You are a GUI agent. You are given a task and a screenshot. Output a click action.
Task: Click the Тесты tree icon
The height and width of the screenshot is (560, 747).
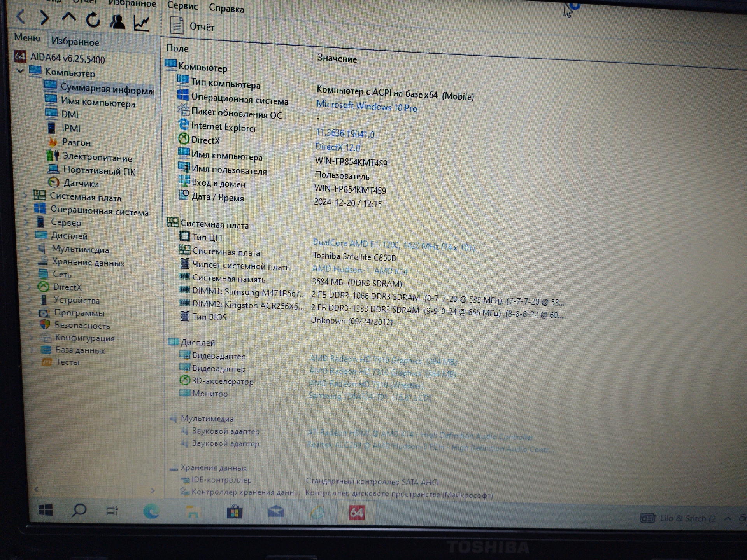coord(47,362)
